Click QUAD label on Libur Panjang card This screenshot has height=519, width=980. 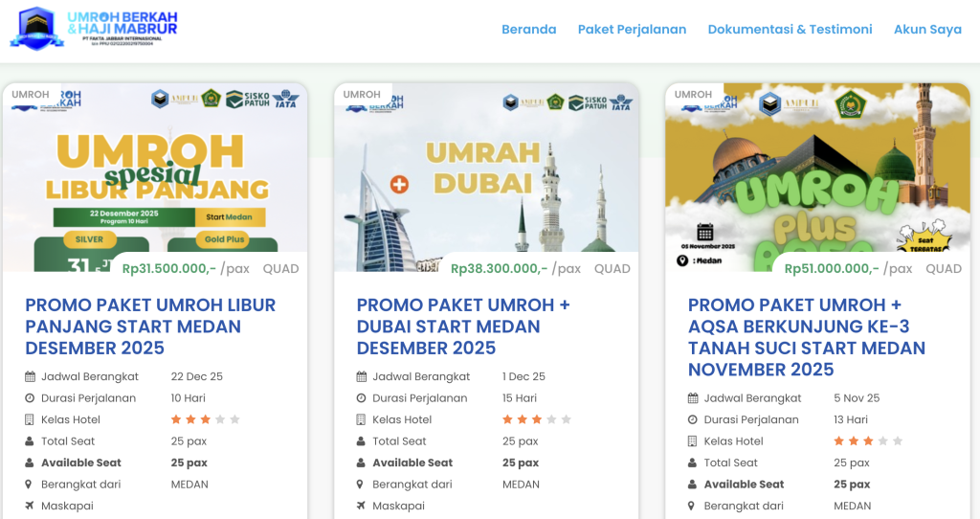coord(280,269)
